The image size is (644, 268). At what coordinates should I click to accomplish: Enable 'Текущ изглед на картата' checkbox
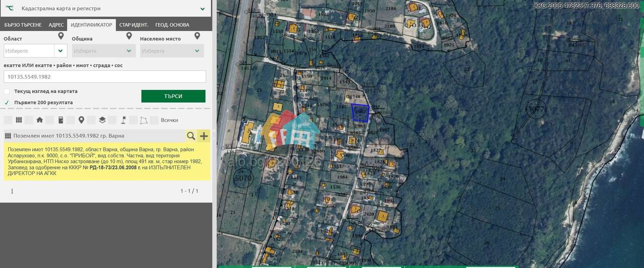pos(7,92)
